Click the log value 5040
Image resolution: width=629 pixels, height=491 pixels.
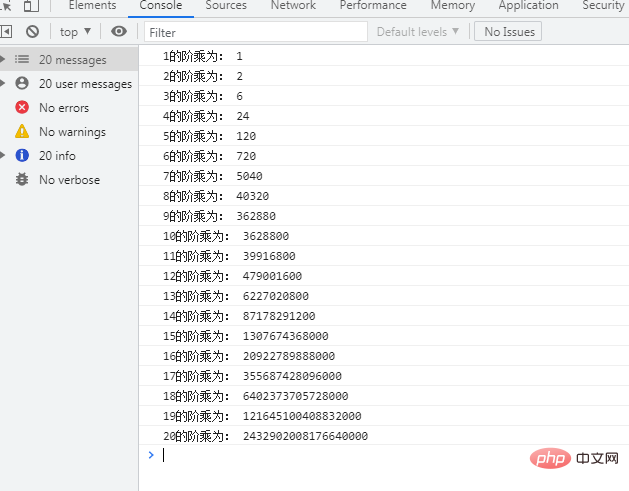click(x=249, y=176)
